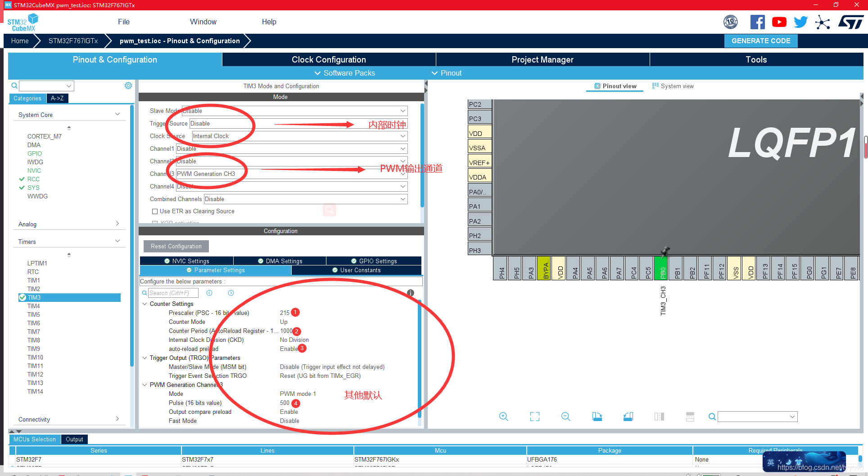Switch to Tools tab

click(756, 59)
